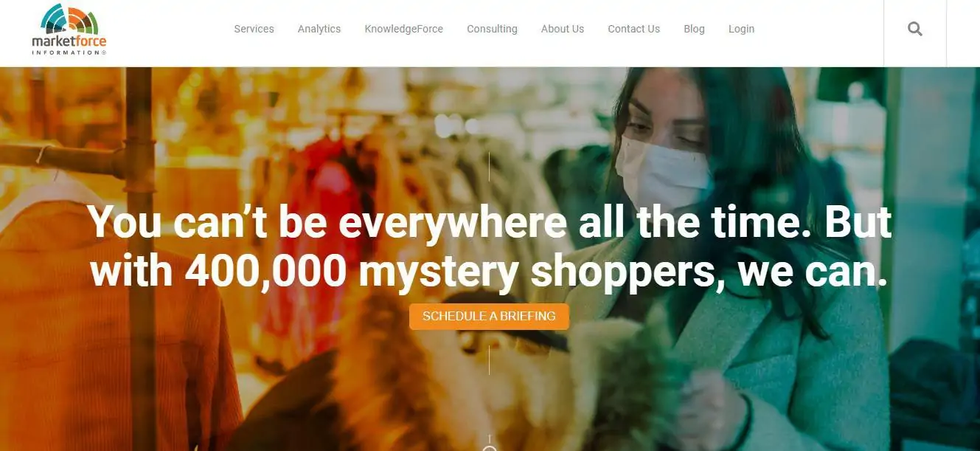Open the Analytics menu
980x451 pixels.
click(319, 29)
